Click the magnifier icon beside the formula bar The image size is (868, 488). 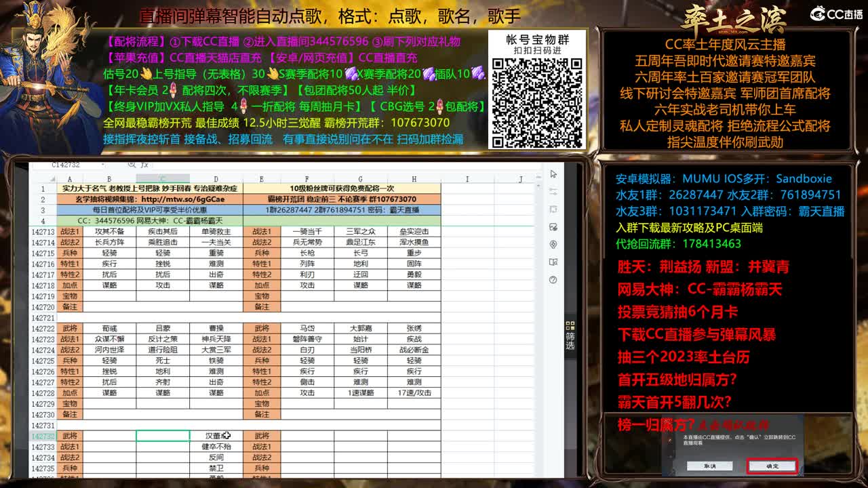point(132,165)
